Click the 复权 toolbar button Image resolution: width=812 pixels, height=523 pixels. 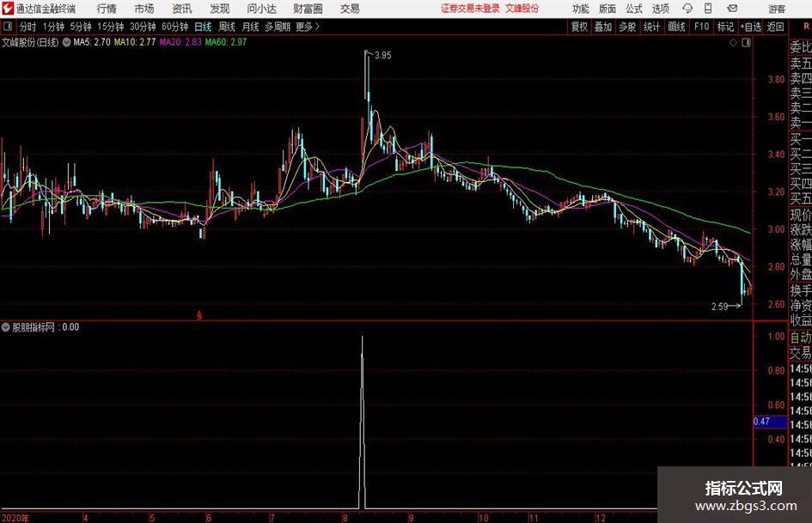579,27
